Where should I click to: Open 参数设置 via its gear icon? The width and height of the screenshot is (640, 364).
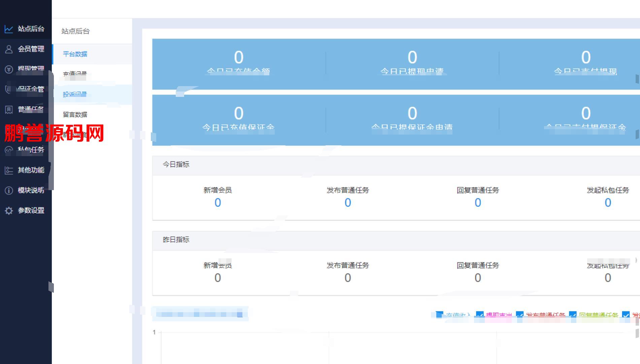coord(9,211)
